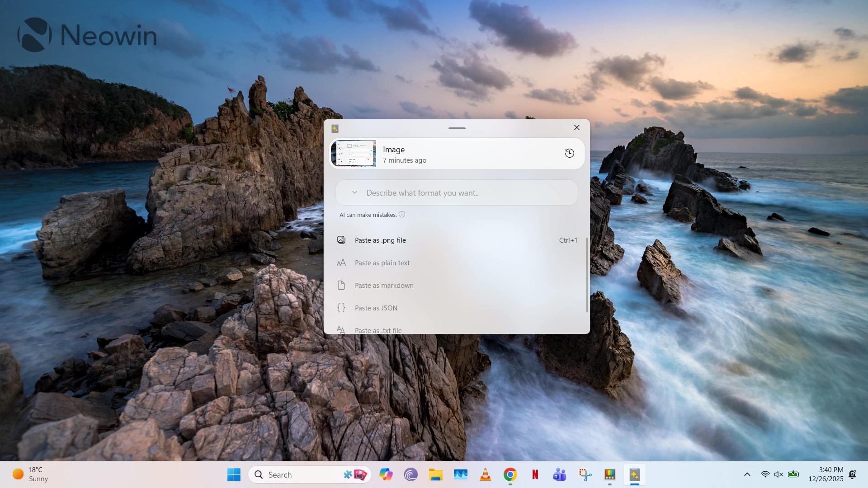Click the Advanced Paste app icon in title bar

(x=335, y=128)
